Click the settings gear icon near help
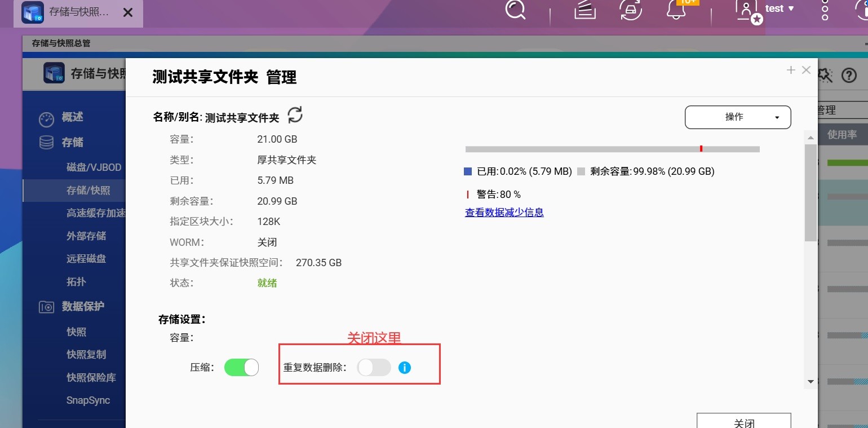 click(826, 75)
